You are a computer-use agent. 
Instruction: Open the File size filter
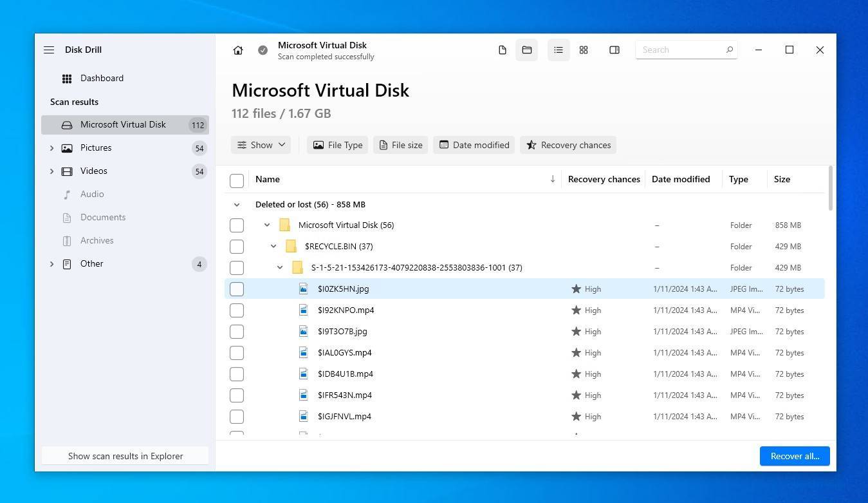coord(401,145)
